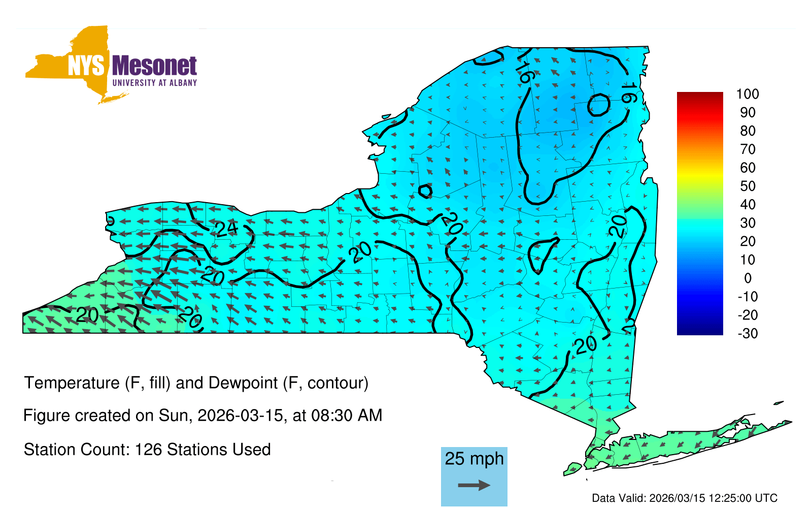Click the 50 label on the color scale
The image size is (812, 508).
click(x=748, y=186)
